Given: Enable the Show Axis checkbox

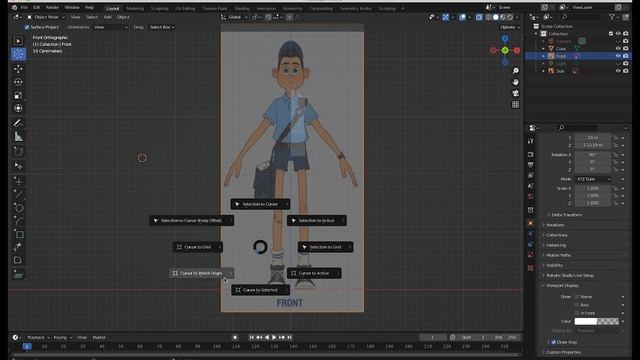Looking at the screenshot, I should [577, 305].
